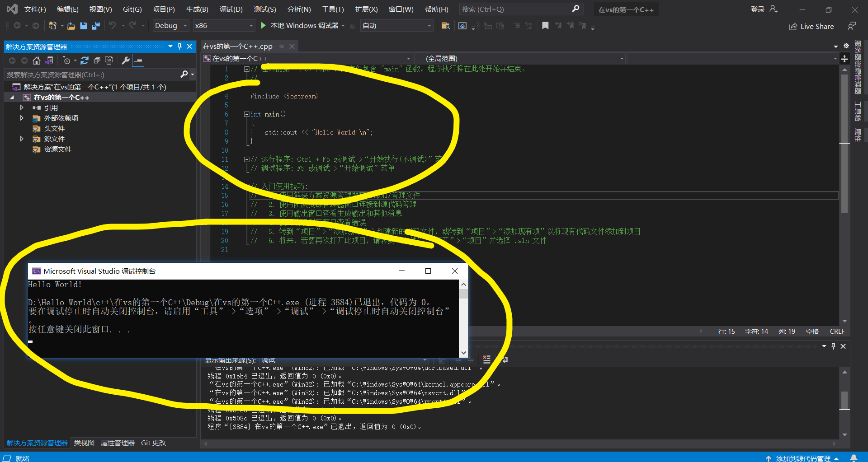The width and height of the screenshot is (868, 462).
Task: Open the account icon next to 登录
Action: 774,9
